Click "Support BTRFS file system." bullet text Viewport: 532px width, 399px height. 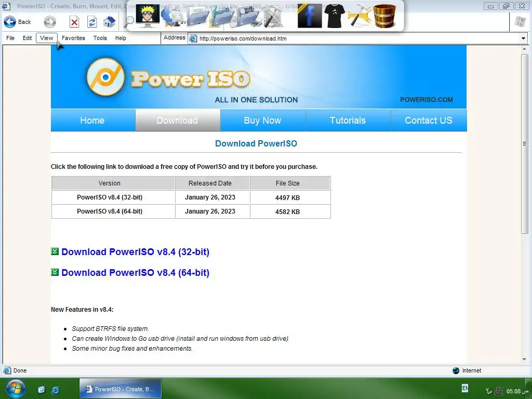tap(110, 328)
